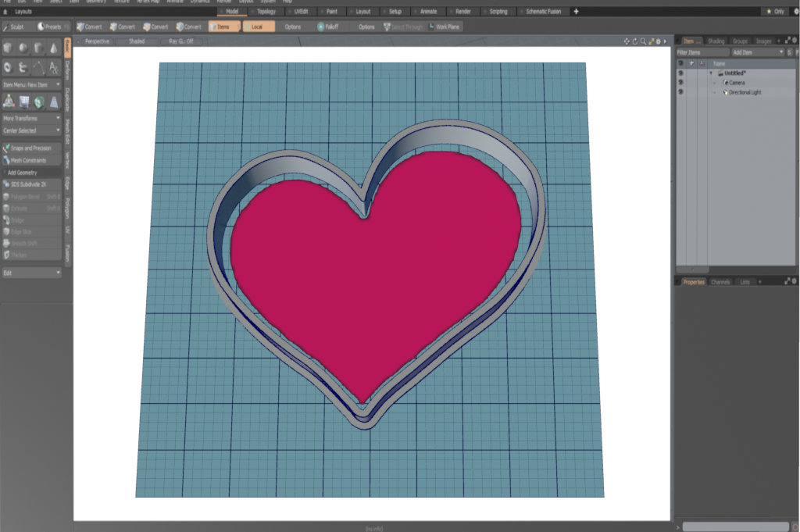
Task: Hide the Directional Light item
Action: click(680, 92)
